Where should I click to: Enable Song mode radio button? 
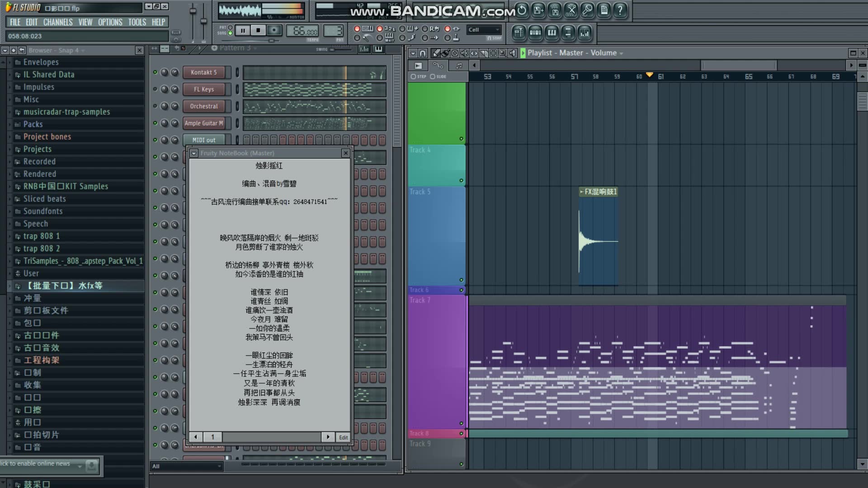(x=230, y=33)
